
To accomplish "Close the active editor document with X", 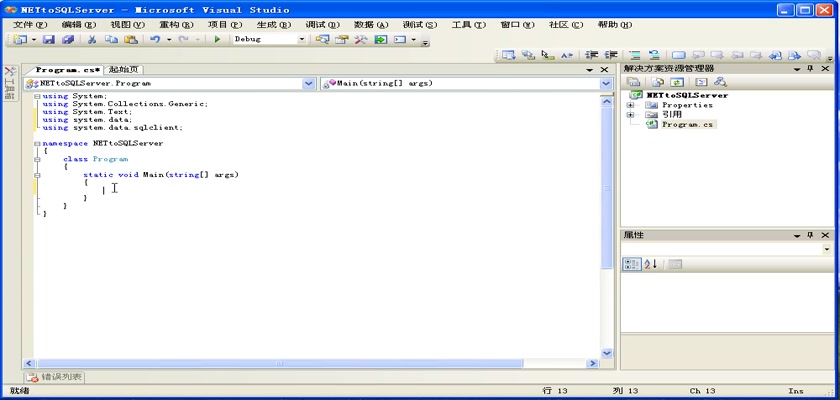I will click(x=604, y=70).
